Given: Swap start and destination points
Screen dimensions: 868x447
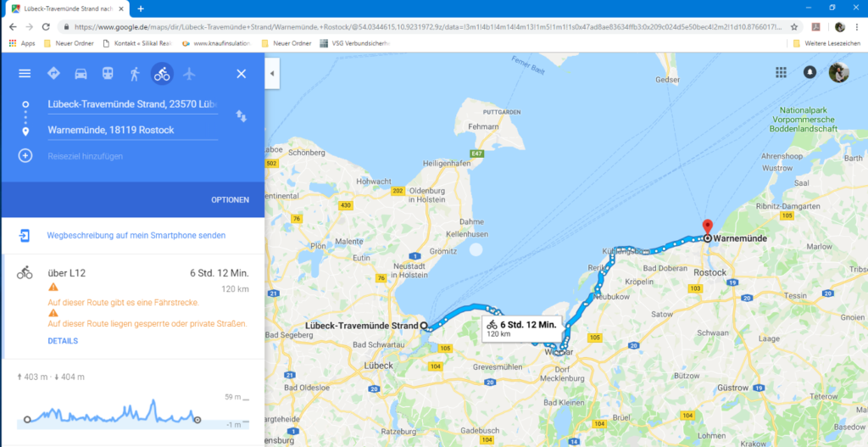Looking at the screenshot, I should click(242, 116).
